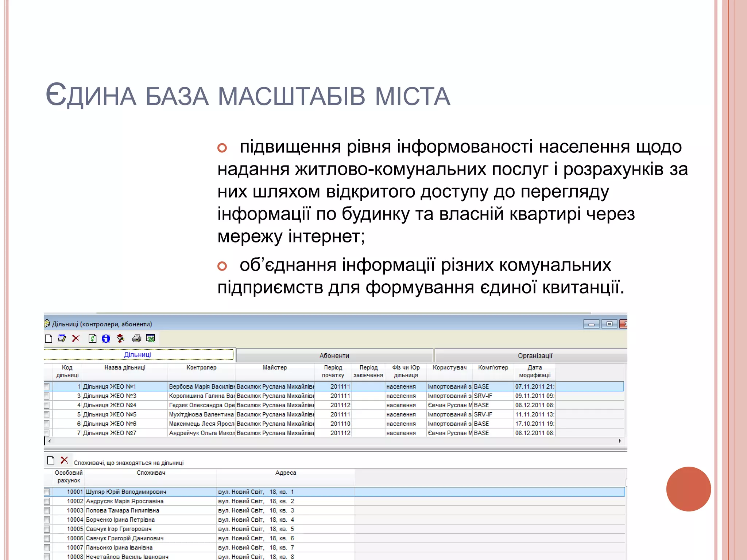Add new consumer with lower panel blank-page icon
747x560 pixels.
click(51, 460)
